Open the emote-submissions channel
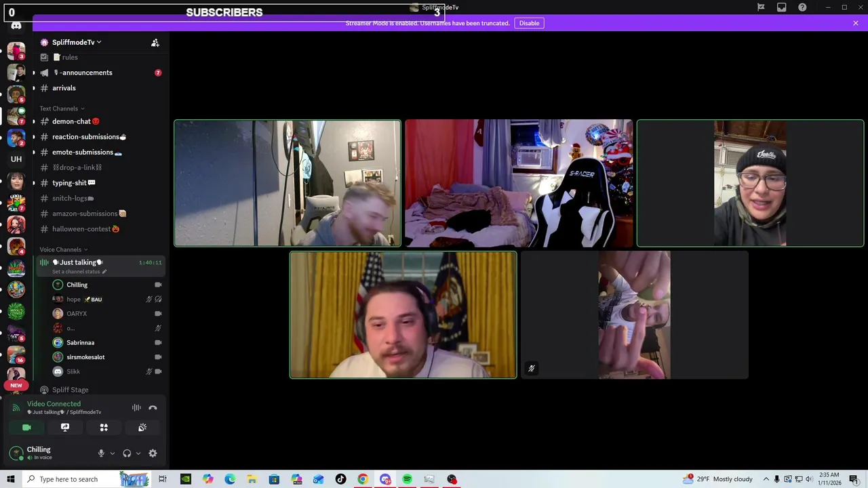The width and height of the screenshot is (868, 488). pos(100,152)
